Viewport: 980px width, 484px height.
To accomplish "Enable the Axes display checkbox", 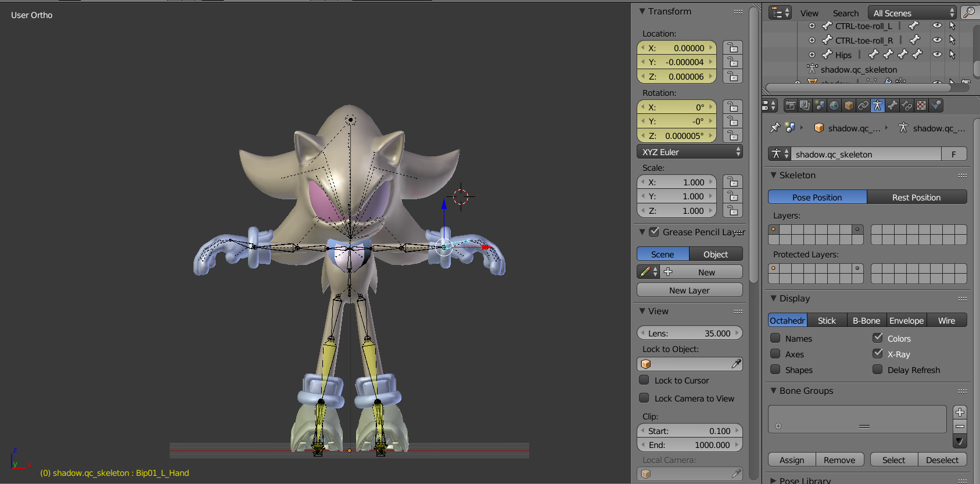I will [x=775, y=354].
